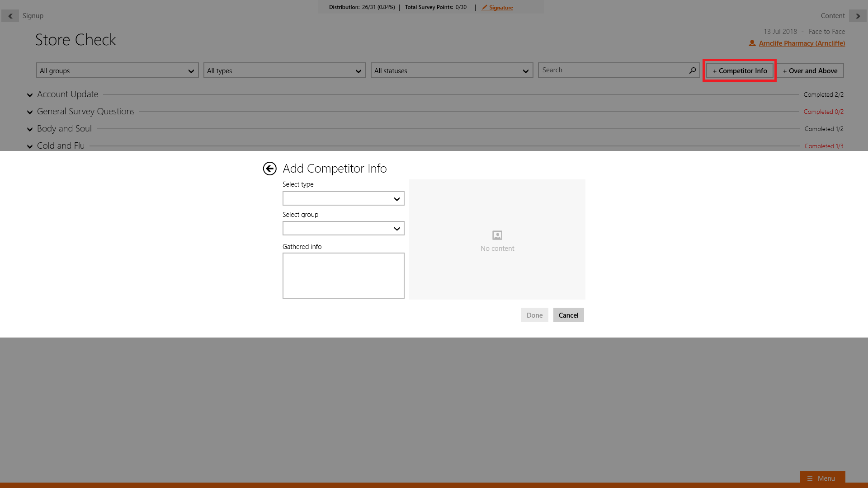868x488 pixels.
Task: Click the back arrow beside Add Competitor Info
Action: (x=269, y=169)
